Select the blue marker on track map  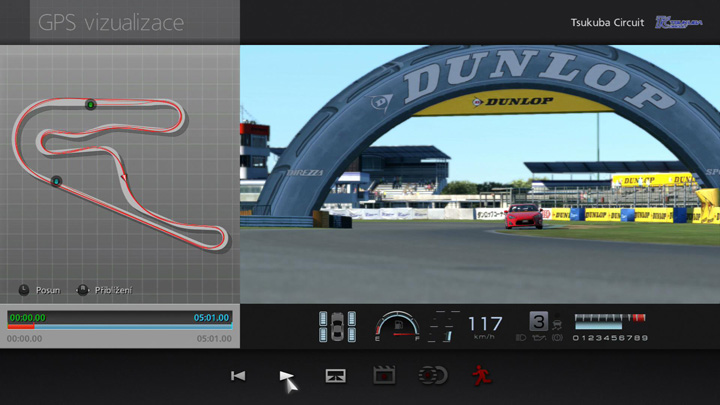[56, 181]
